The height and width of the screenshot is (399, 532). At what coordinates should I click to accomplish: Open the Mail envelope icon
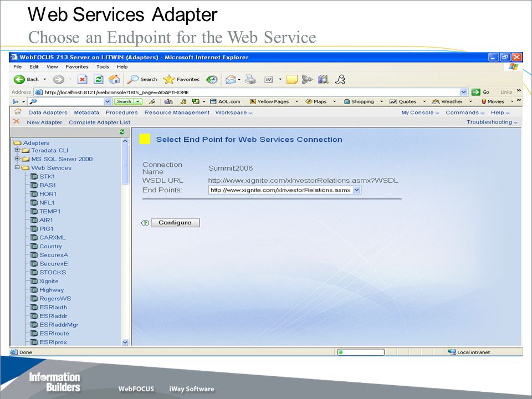point(231,80)
